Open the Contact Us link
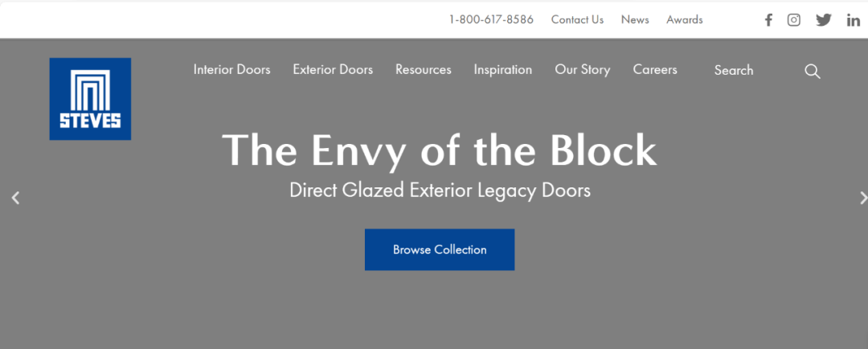Image resolution: width=868 pixels, height=349 pixels. point(577,20)
